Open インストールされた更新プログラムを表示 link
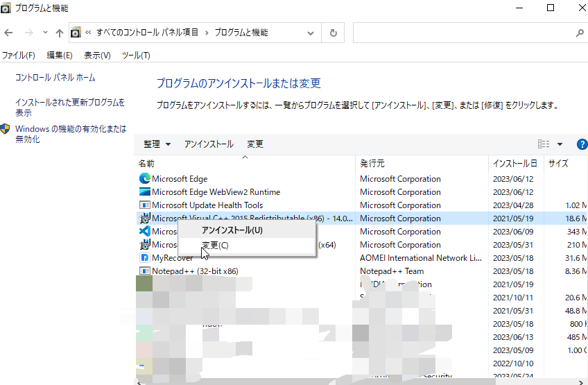The image size is (588, 385). point(70,108)
